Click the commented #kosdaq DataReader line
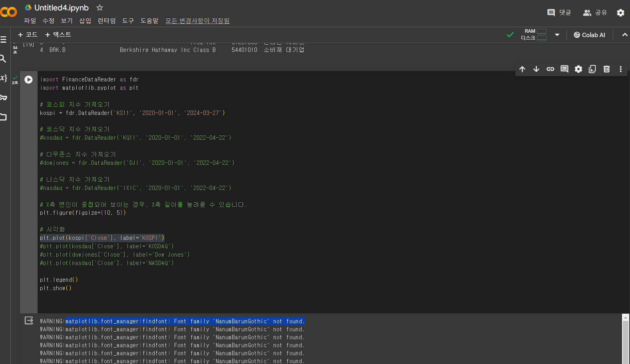The height and width of the screenshot is (364, 630). (x=135, y=138)
